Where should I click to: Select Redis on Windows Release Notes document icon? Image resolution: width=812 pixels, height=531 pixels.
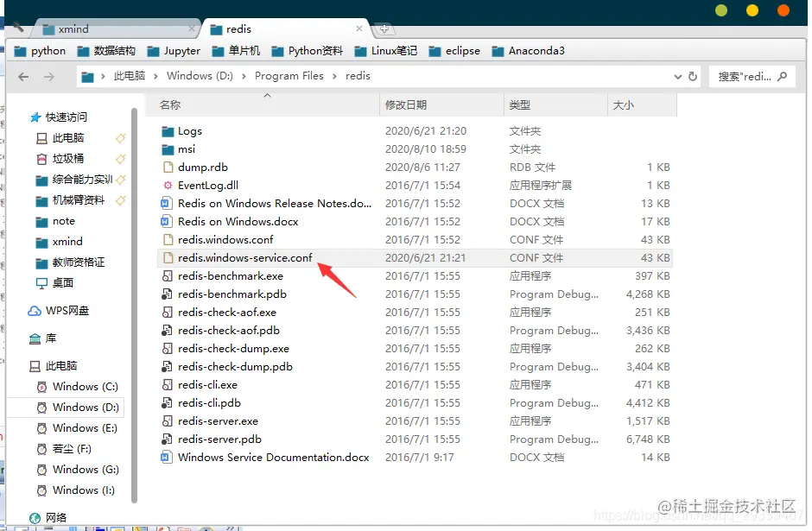[166, 204]
